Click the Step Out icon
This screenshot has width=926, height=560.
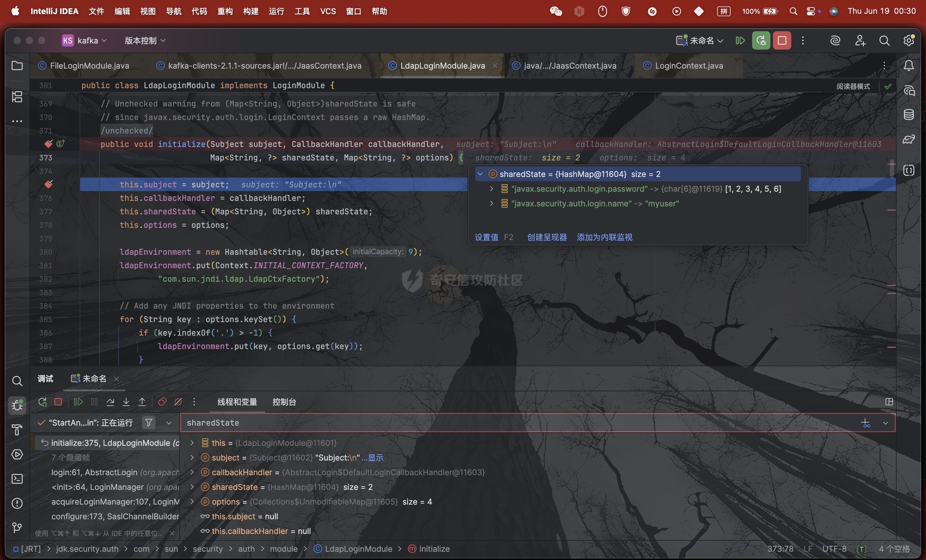(142, 402)
